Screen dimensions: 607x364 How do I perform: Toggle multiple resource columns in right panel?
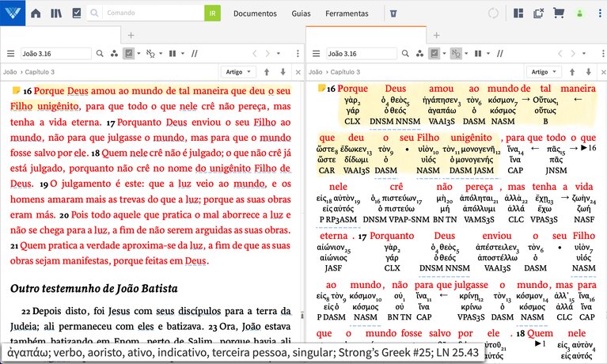click(478, 54)
